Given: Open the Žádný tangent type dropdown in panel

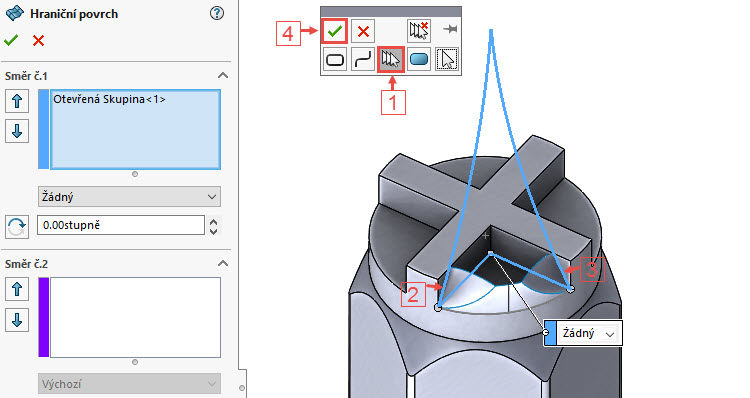Looking at the screenshot, I should pyautogui.click(x=129, y=197).
